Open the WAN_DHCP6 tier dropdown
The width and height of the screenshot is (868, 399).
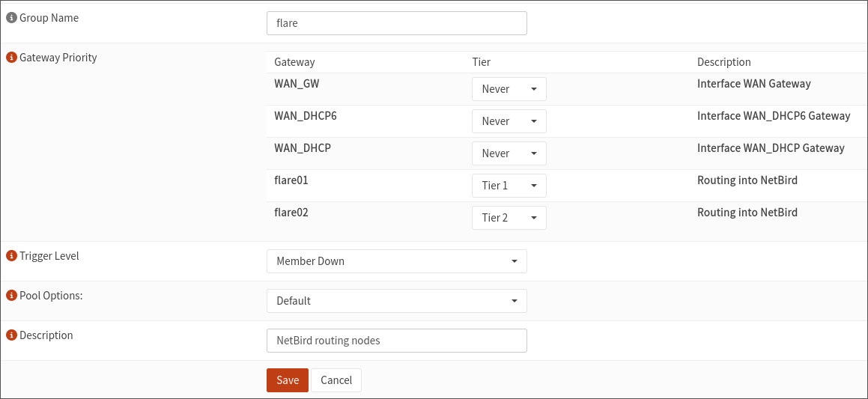[x=509, y=121]
